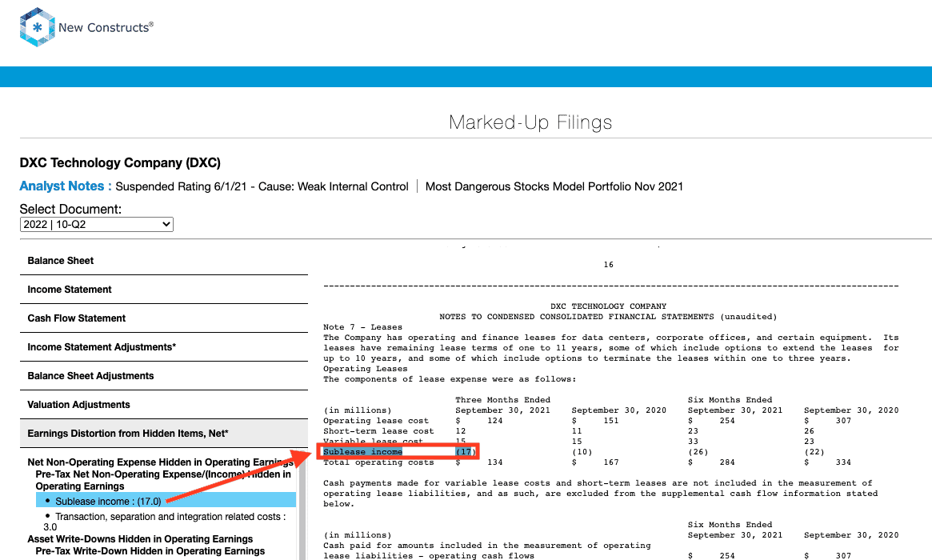Image resolution: width=932 pixels, height=560 pixels.
Task: Click 'NOTES TO CONDENSED CONSOLIDATED FINANCIAL STATEMENTS' heading
Action: click(x=608, y=316)
